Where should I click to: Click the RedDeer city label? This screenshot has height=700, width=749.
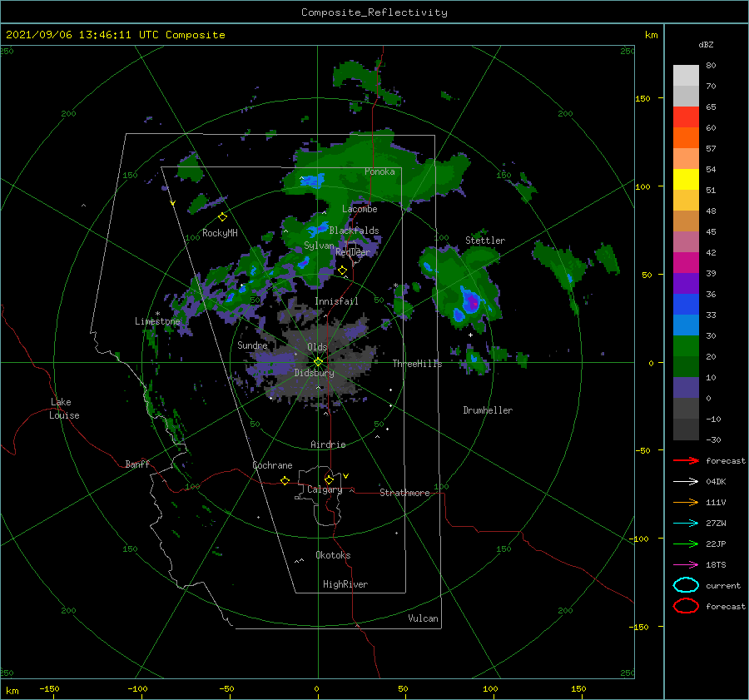pos(353,252)
